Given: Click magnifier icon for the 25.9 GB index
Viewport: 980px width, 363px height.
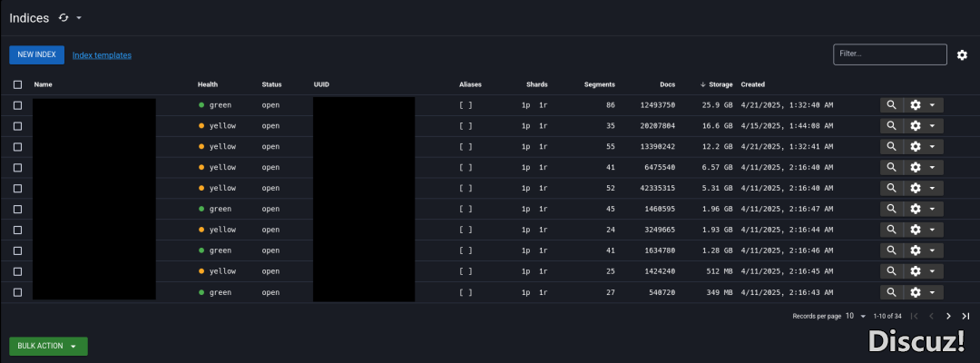Looking at the screenshot, I should [891, 105].
